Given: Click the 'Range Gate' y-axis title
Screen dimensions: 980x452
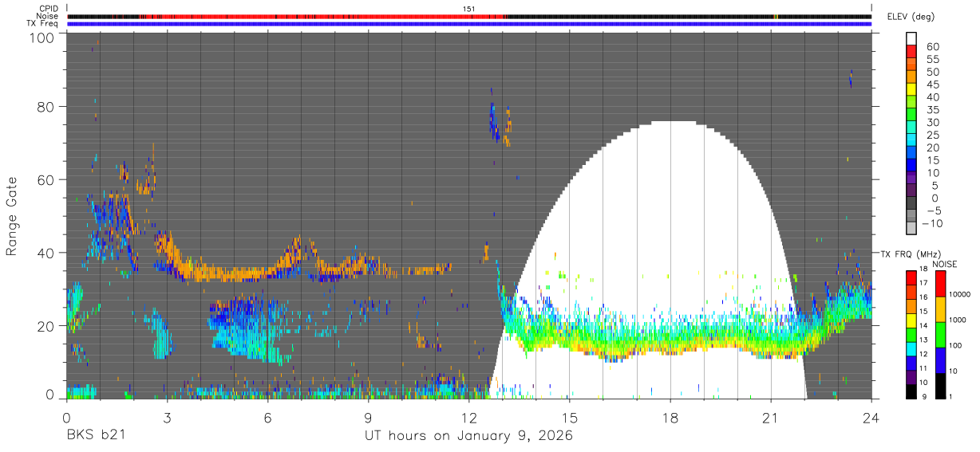Looking at the screenshot, I should point(12,218).
